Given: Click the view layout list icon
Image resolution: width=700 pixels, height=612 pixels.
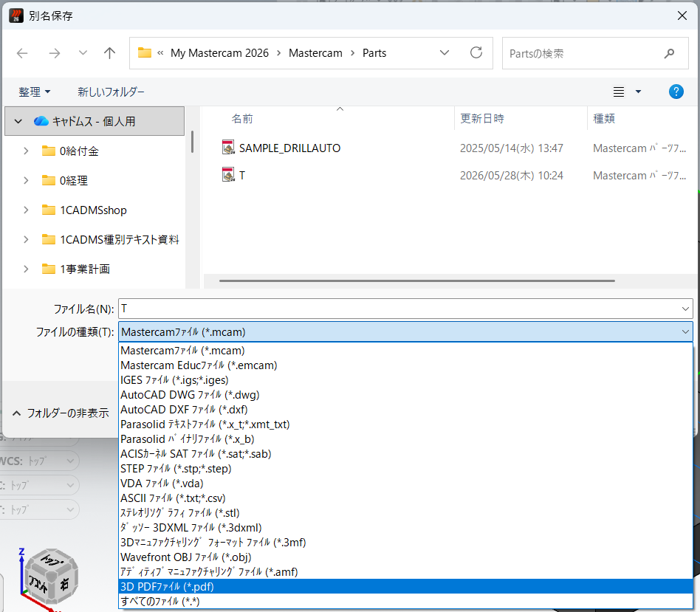Looking at the screenshot, I should click(x=619, y=92).
